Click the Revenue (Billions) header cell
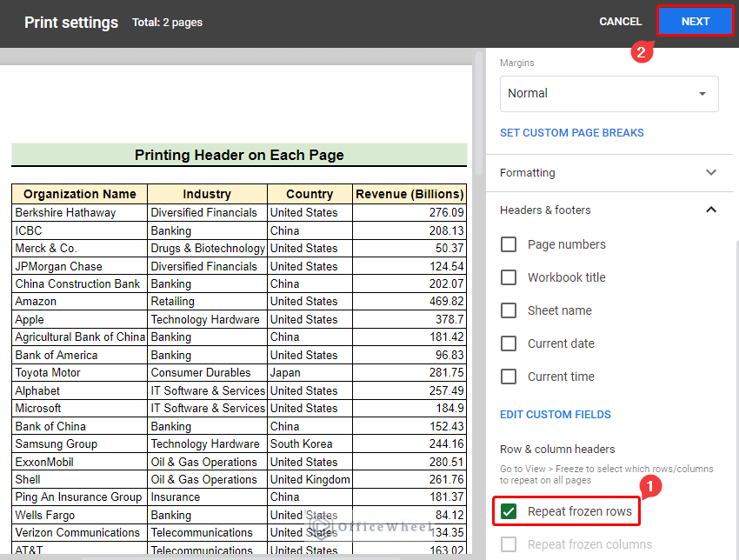Viewport: 739px width, 560px height. pyautogui.click(x=409, y=194)
